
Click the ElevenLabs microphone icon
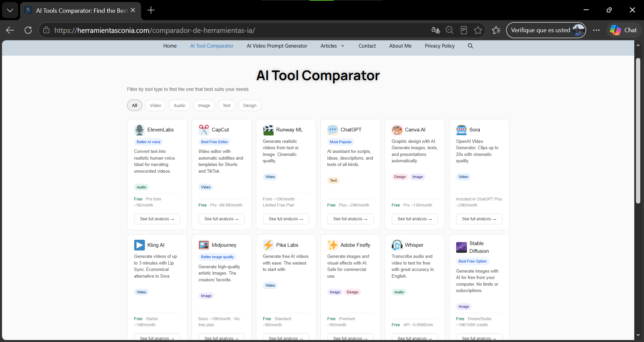coord(140,130)
